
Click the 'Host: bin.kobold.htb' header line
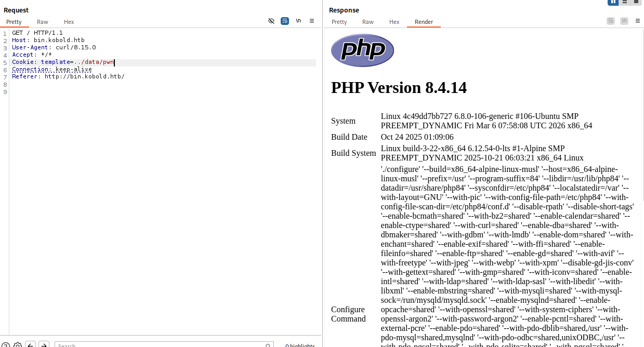48,40
